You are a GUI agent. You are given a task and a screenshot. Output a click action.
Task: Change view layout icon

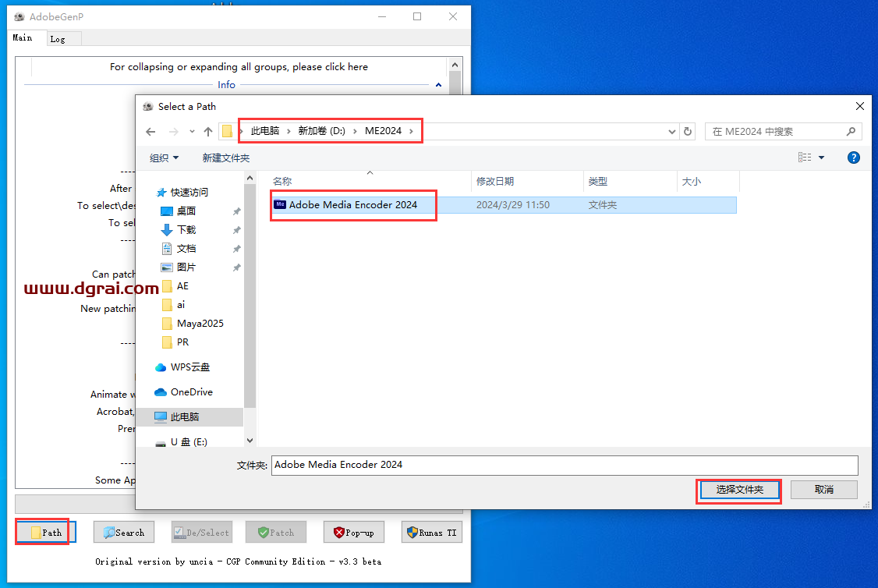click(805, 158)
